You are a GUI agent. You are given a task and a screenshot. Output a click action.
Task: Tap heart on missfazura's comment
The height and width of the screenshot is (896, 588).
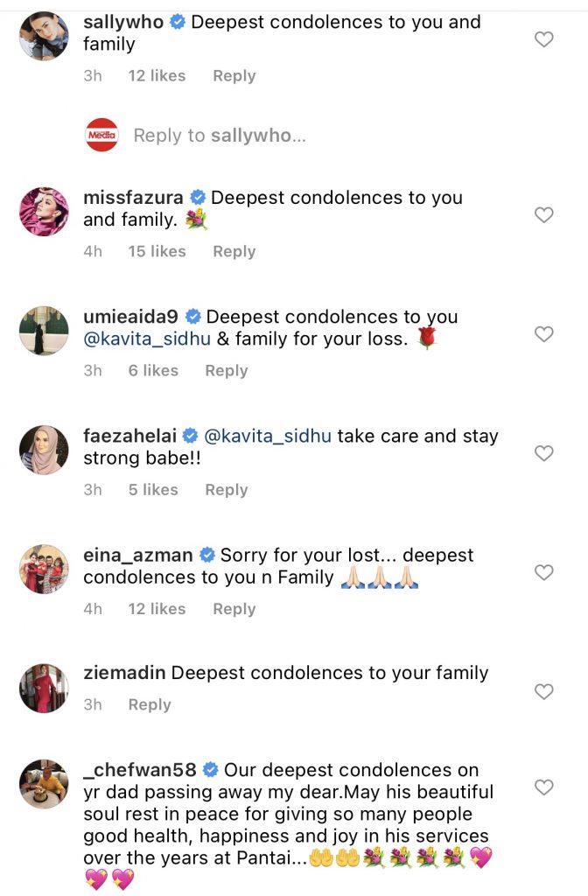[544, 214]
